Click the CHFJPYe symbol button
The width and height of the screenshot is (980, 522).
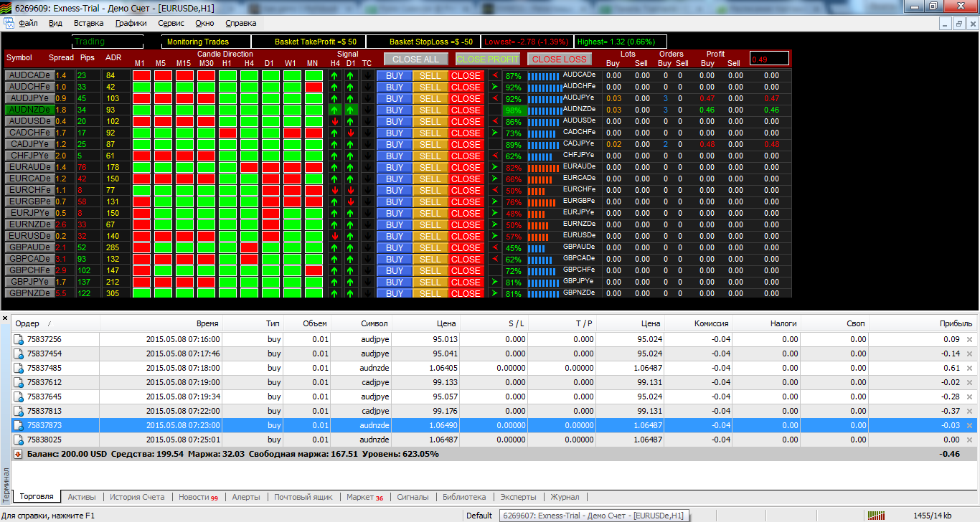click(29, 156)
